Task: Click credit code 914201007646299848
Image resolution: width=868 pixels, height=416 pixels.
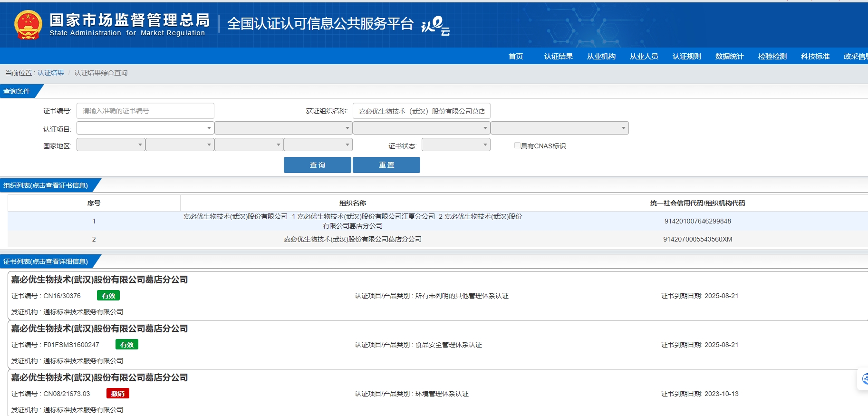Action: [697, 221]
